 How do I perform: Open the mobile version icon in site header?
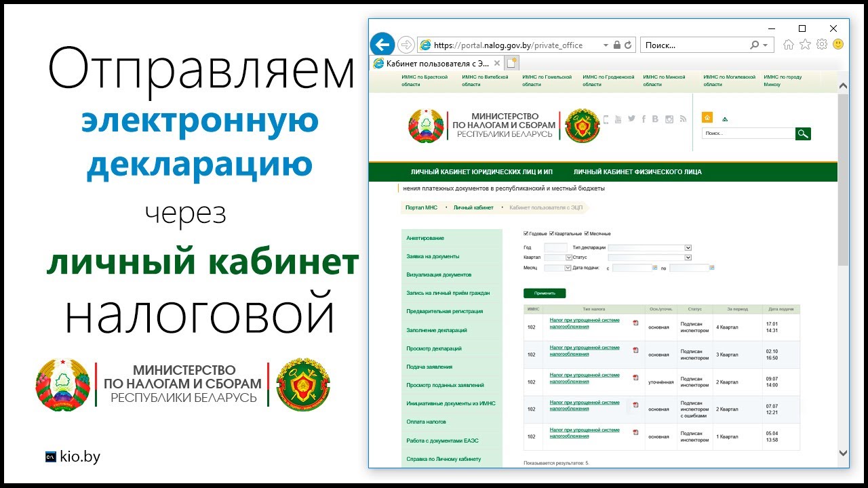tap(606, 119)
